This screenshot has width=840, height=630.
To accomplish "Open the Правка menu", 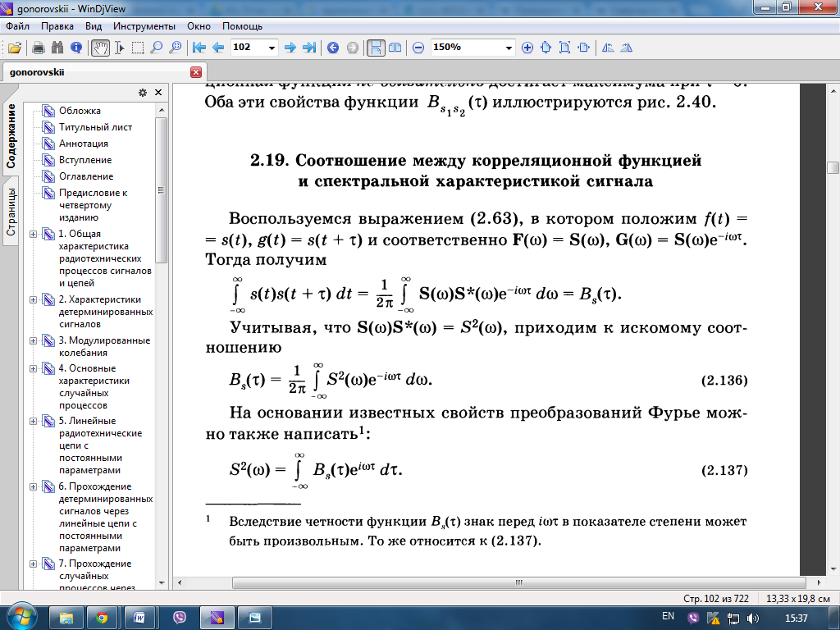I will (57, 26).
